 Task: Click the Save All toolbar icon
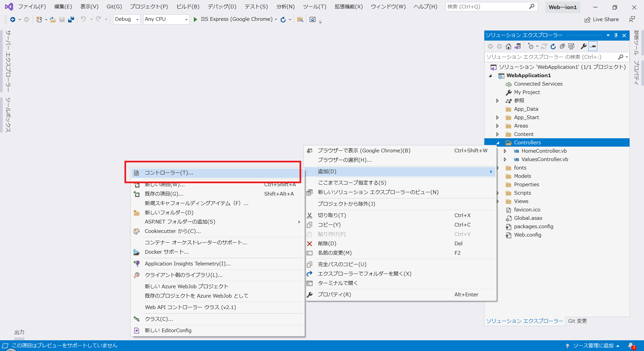pyautogui.click(x=71, y=19)
